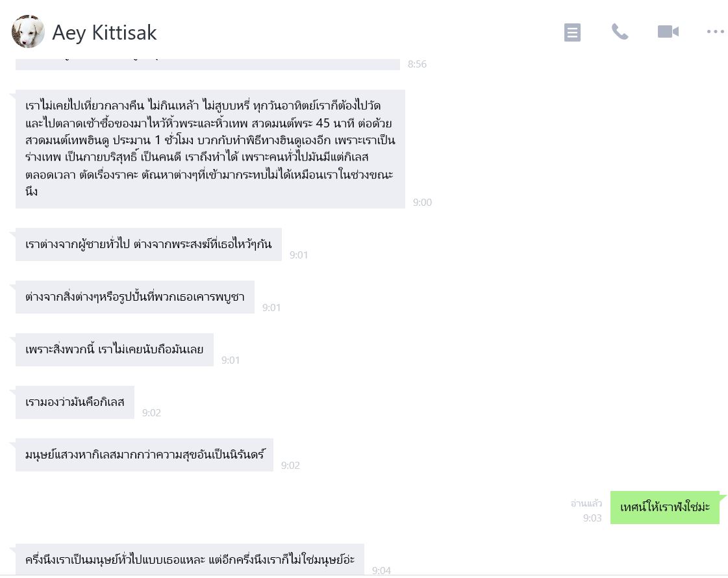
Task: Click the dog profile picture avatar
Action: click(28, 32)
